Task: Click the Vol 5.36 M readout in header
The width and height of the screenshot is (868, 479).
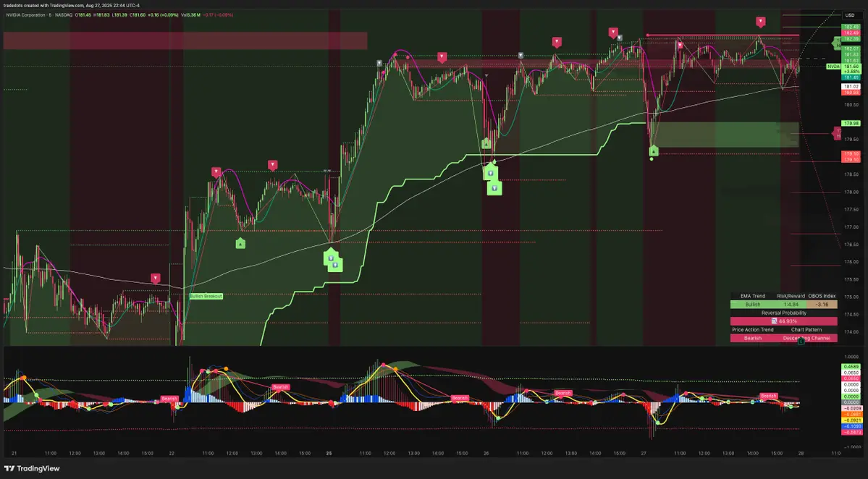Action: [x=191, y=15]
